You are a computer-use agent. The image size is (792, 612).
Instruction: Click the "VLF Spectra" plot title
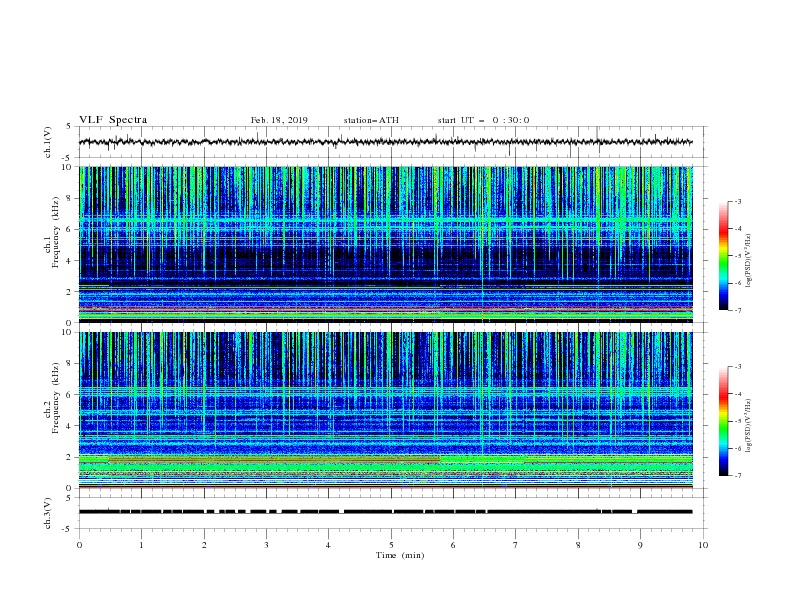[x=113, y=120]
